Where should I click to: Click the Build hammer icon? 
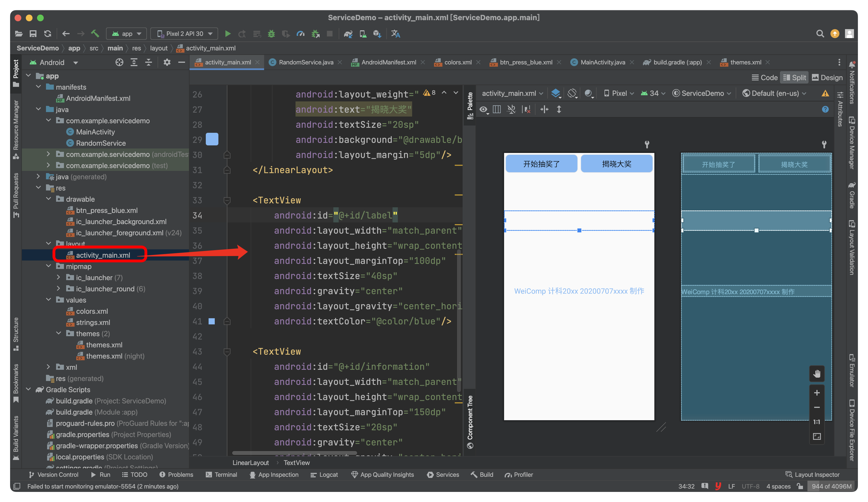point(95,34)
